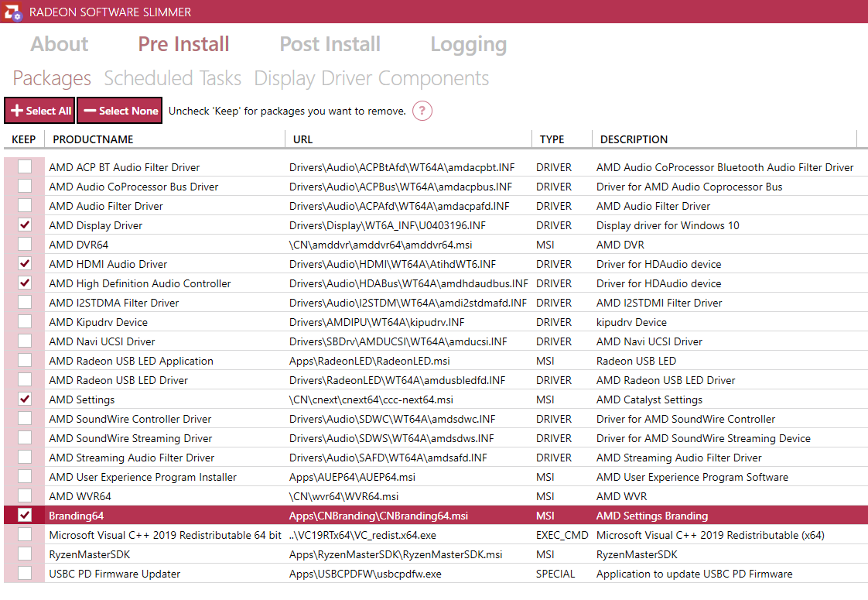Click the Radeon Software Slimmer app icon
The width and height of the screenshot is (868, 600).
(12, 12)
